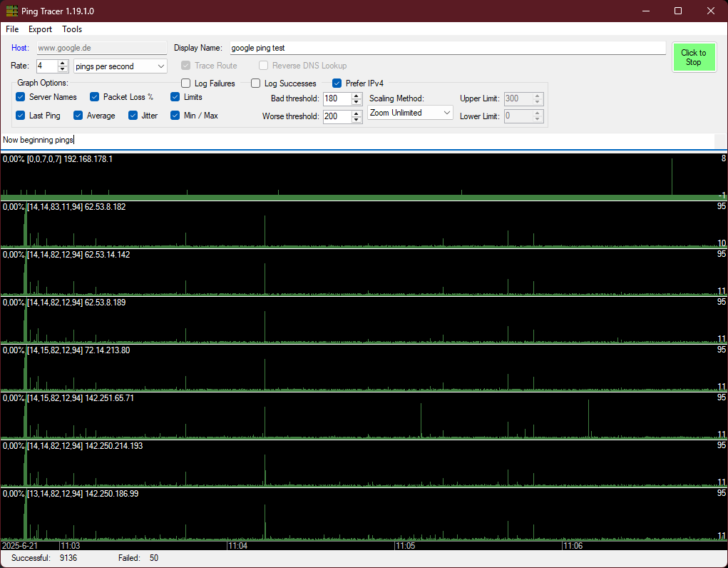Decrease Bad threshold with down arrow
The height and width of the screenshot is (568, 728).
pos(356,101)
